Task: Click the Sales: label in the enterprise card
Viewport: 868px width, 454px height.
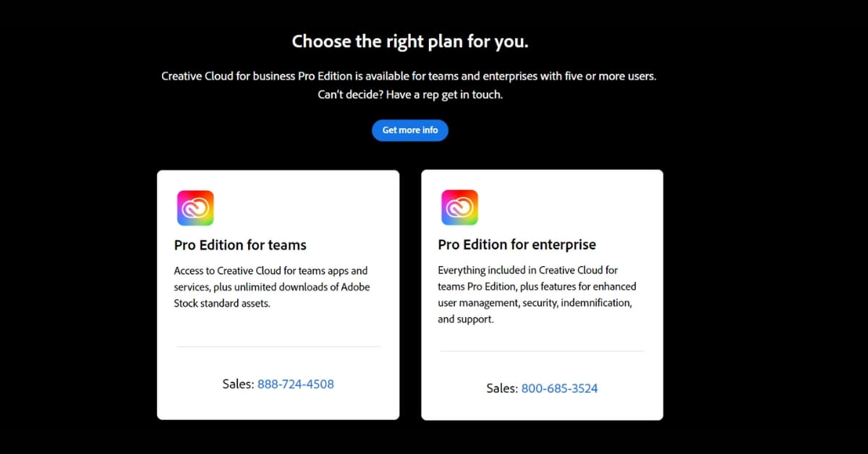Action: (x=502, y=388)
